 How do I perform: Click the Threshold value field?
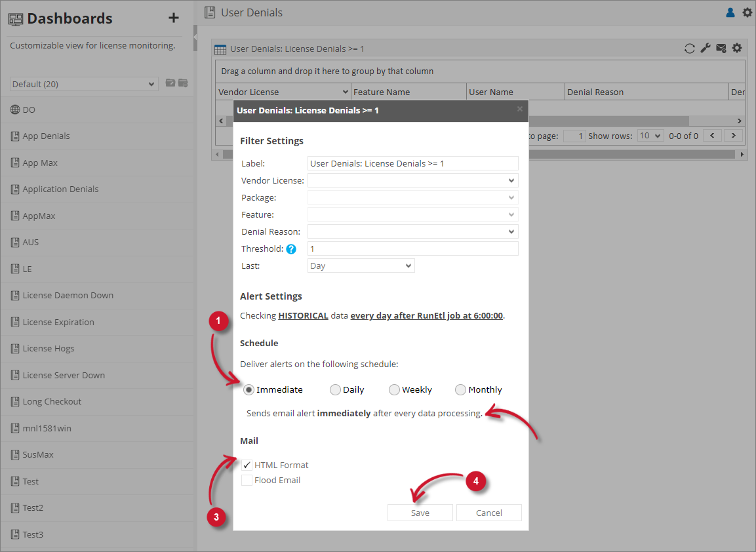[412, 248]
